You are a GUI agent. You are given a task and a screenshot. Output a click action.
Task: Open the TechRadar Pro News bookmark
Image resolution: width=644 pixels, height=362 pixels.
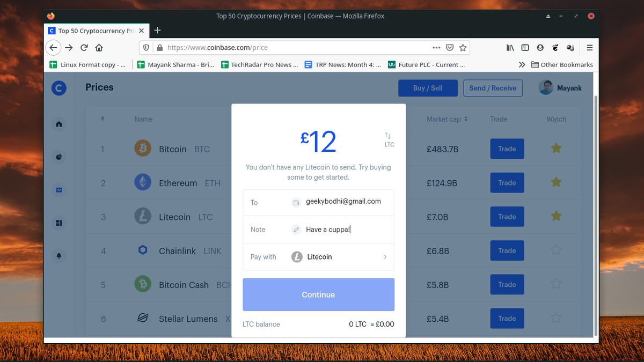[261, 64]
